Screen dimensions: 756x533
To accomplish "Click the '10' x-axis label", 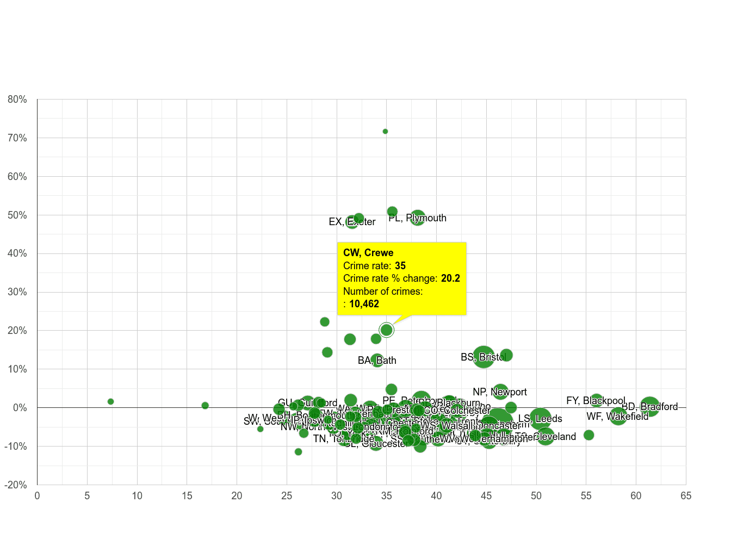I will pos(137,496).
